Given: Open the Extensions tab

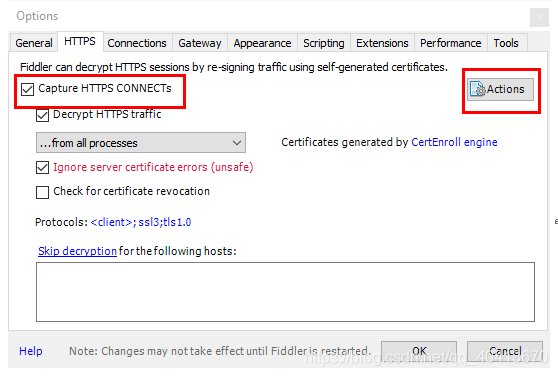Looking at the screenshot, I should pos(382,43).
